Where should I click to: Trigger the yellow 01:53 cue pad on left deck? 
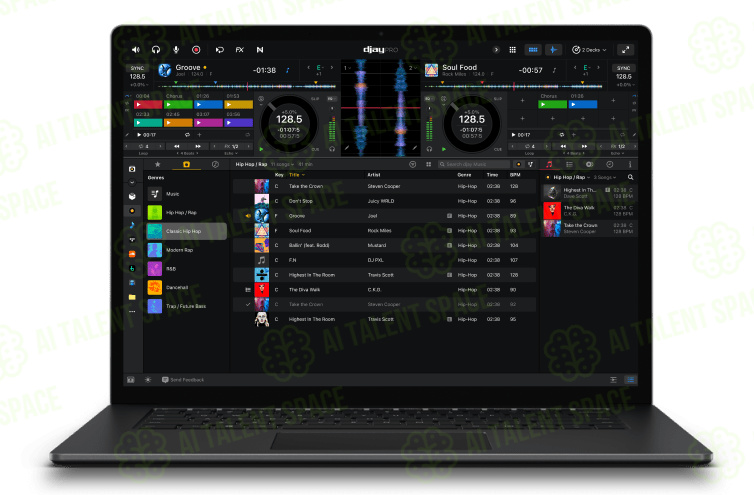pos(239,104)
